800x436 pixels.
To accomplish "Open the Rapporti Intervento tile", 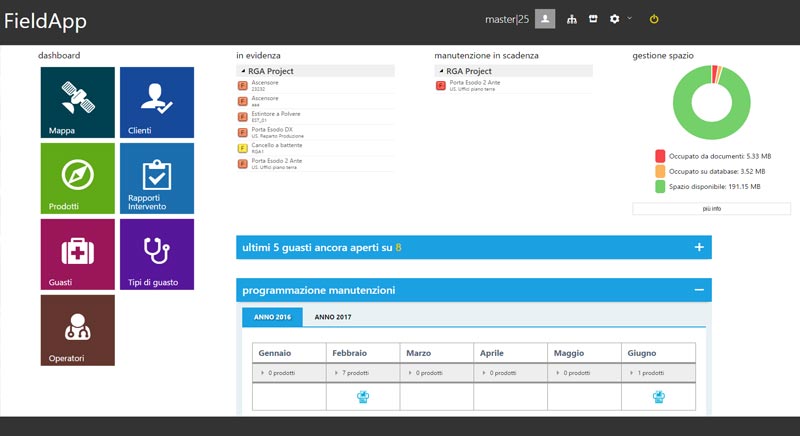I will point(157,179).
